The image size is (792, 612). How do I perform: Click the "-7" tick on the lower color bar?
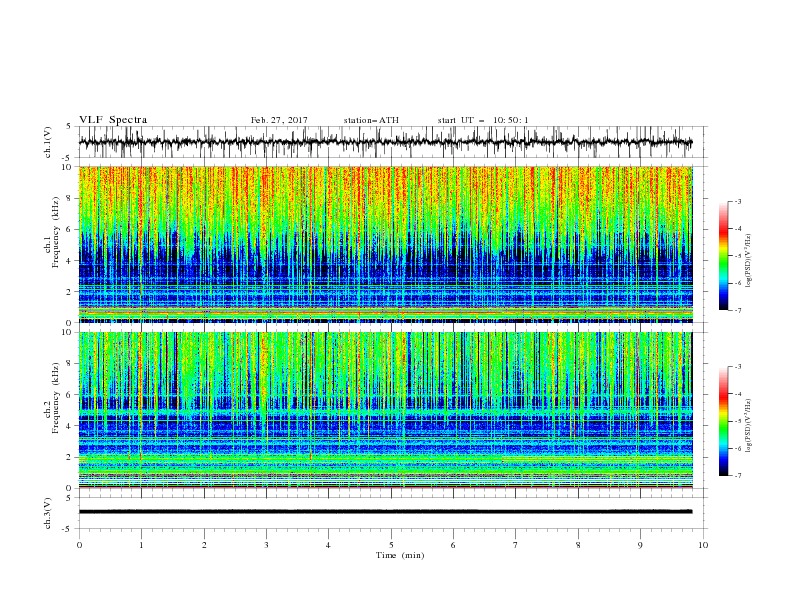coord(738,476)
